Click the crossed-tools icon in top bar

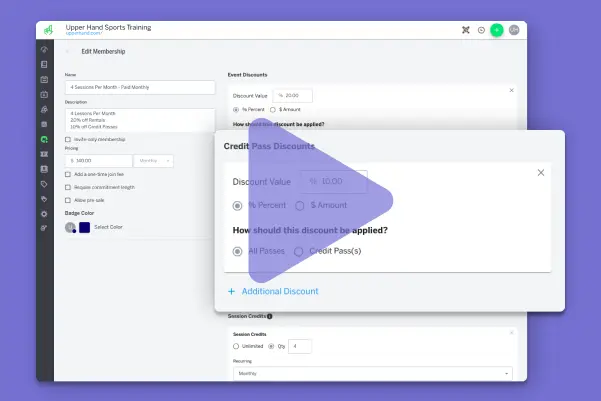(466, 30)
